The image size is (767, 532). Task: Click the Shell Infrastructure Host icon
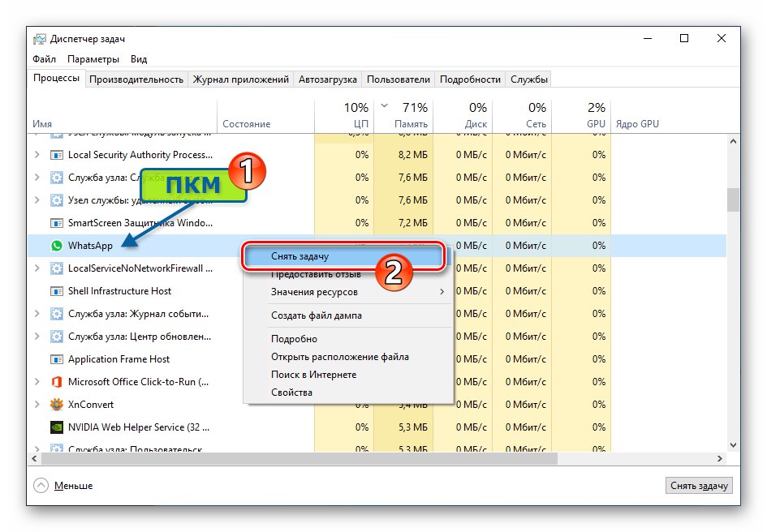tap(57, 291)
